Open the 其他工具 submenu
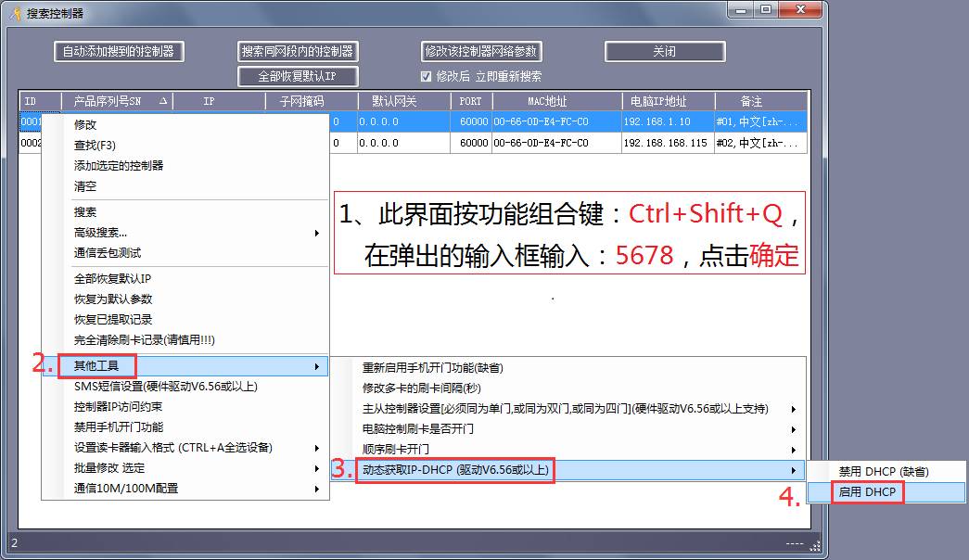The height and width of the screenshot is (560, 969). 185,366
